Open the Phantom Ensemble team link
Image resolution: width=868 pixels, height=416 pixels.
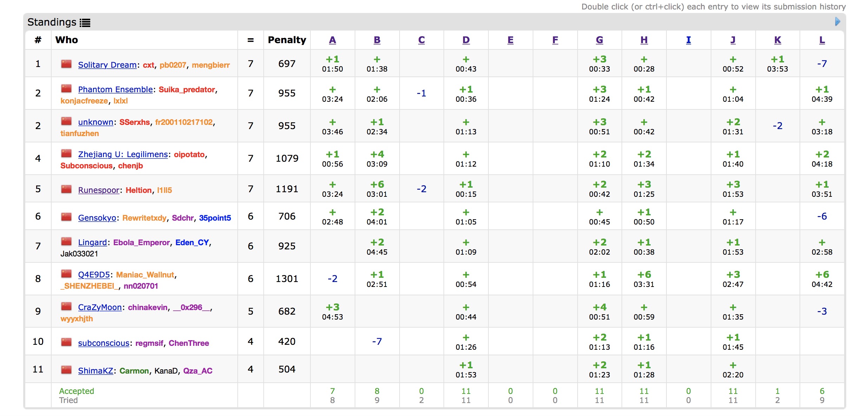pos(115,89)
